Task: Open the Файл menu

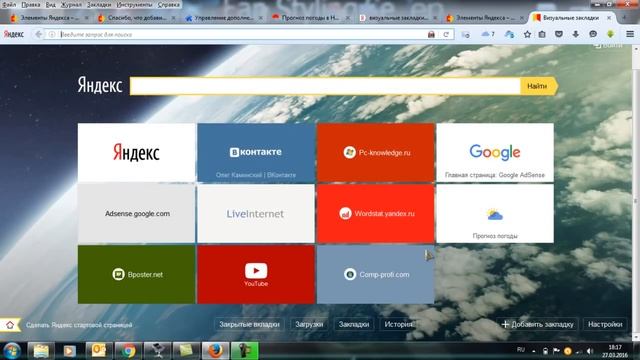Action: [9, 5]
